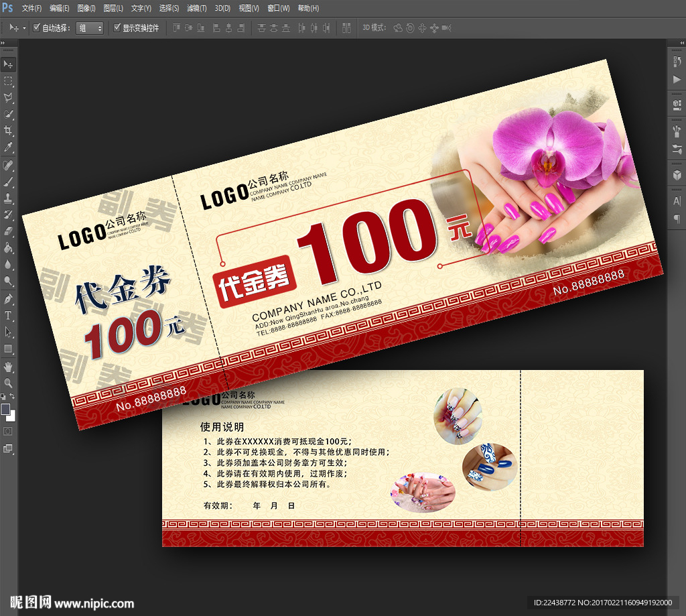Select the Horizontal Type tool
This screenshot has height=616, width=686.
[x=8, y=316]
